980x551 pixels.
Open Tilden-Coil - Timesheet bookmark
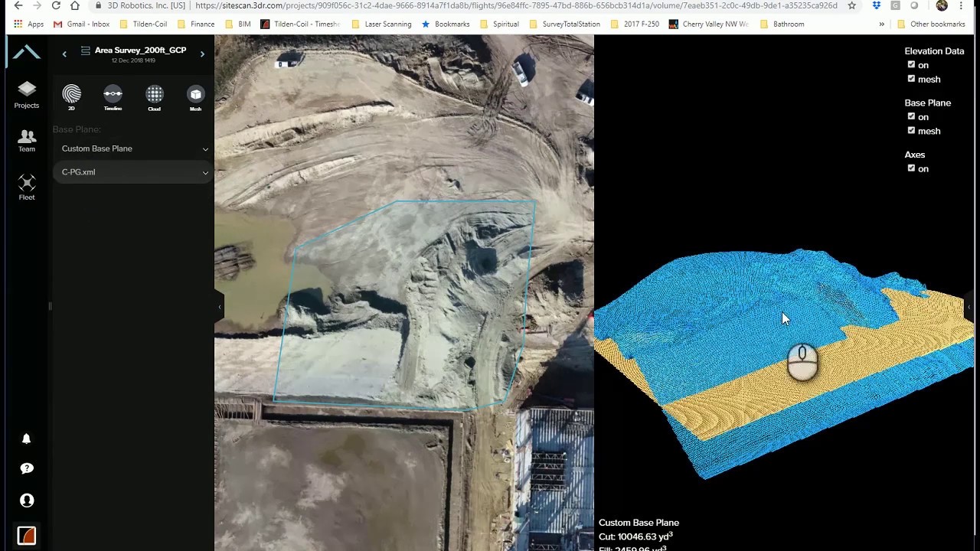(x=299, y=24)
